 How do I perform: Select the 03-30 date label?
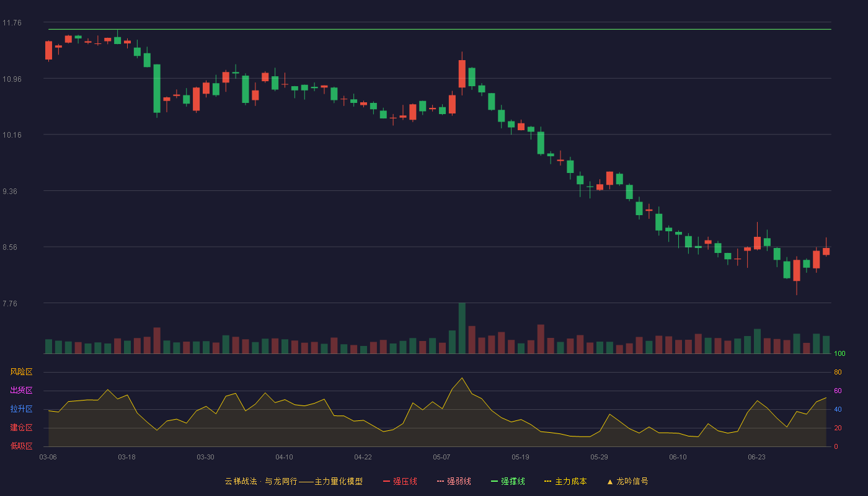tap(205, 457)
